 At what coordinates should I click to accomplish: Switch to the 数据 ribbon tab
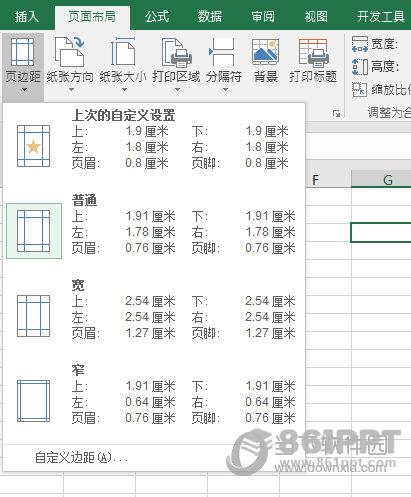(x=210, y=16)
